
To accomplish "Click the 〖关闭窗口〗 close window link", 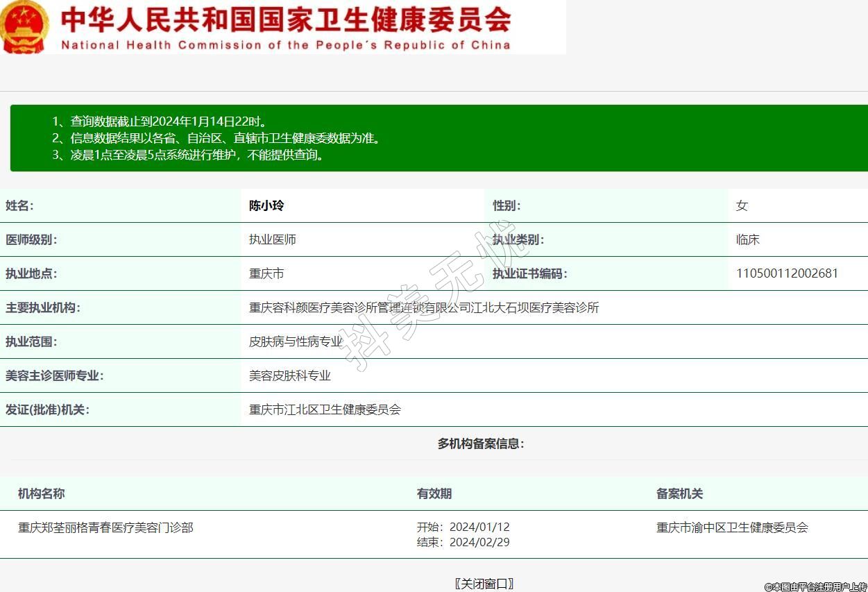I will (x=484, y=584).
